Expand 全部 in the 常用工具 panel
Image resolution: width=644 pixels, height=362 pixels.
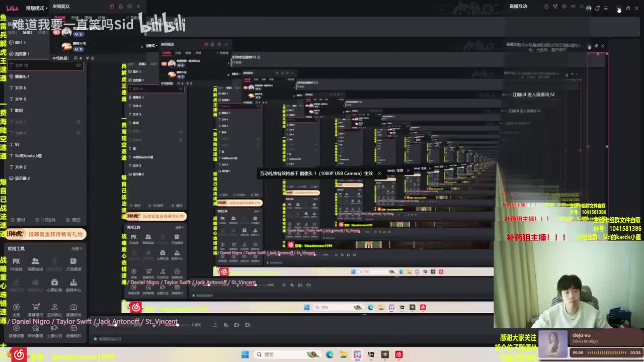pos(76,248)
